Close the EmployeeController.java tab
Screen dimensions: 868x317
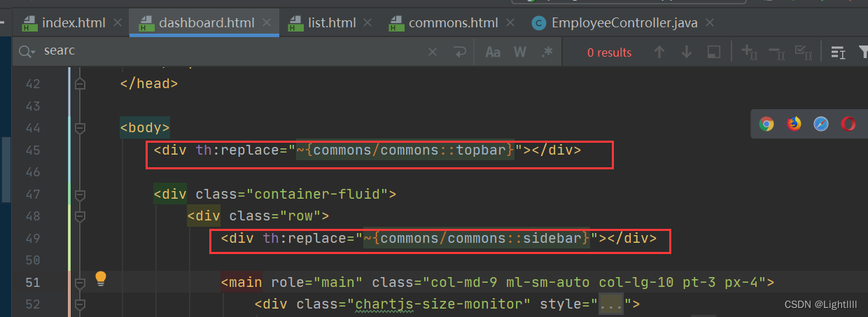click(710, 23)
